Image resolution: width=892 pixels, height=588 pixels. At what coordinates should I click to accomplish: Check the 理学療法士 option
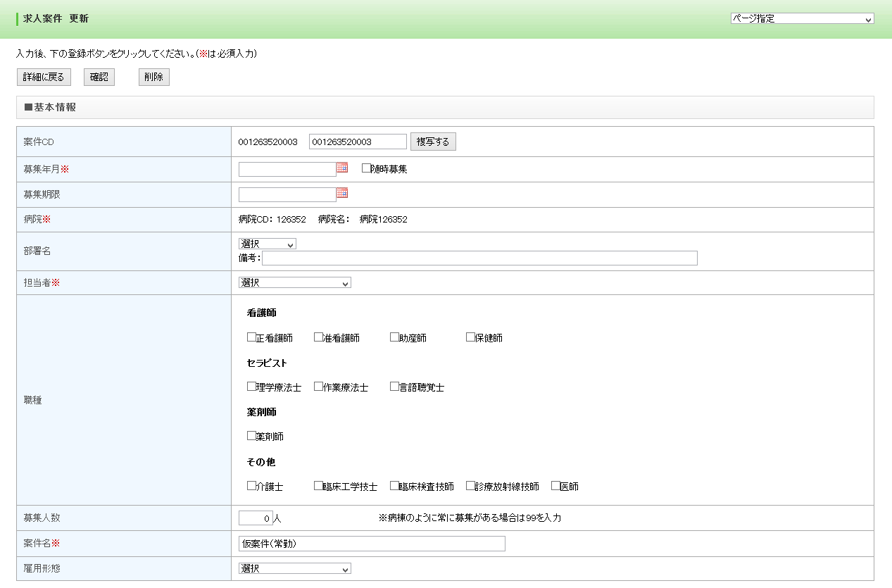[251, 387]
